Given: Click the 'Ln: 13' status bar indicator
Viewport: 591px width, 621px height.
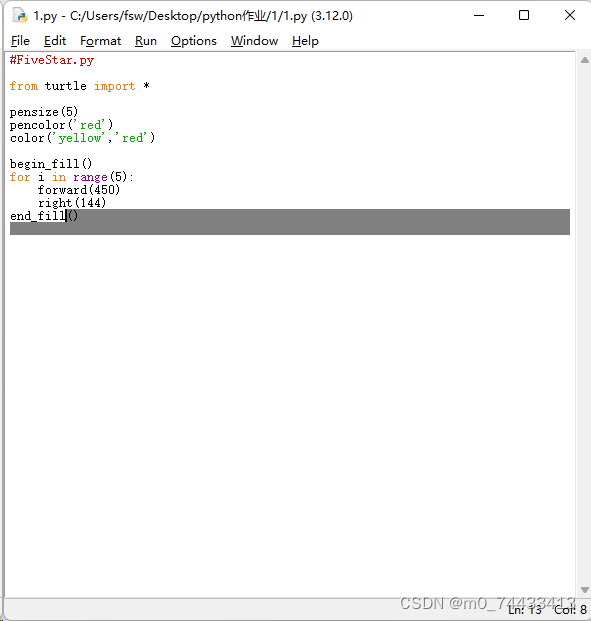Looking at the screenshot, I should coord(524,610).
